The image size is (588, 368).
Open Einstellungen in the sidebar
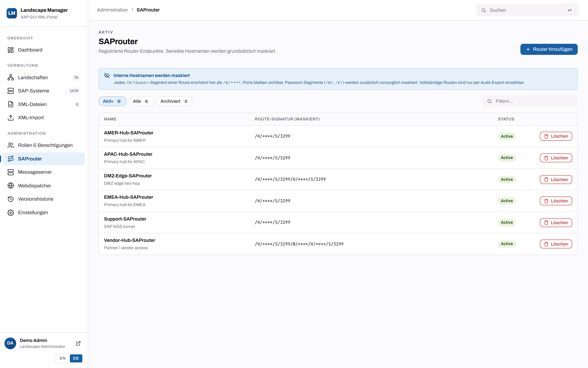tap(44, 212)
